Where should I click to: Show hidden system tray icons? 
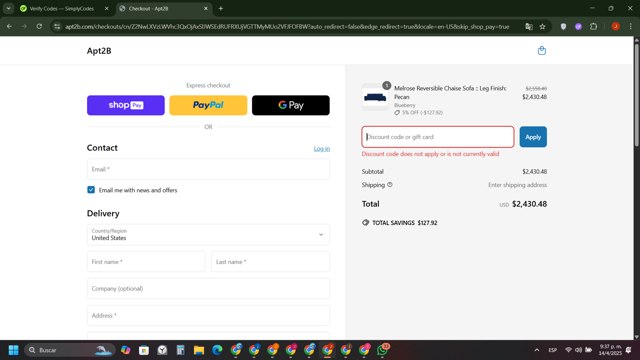click(x=537, y=350)
